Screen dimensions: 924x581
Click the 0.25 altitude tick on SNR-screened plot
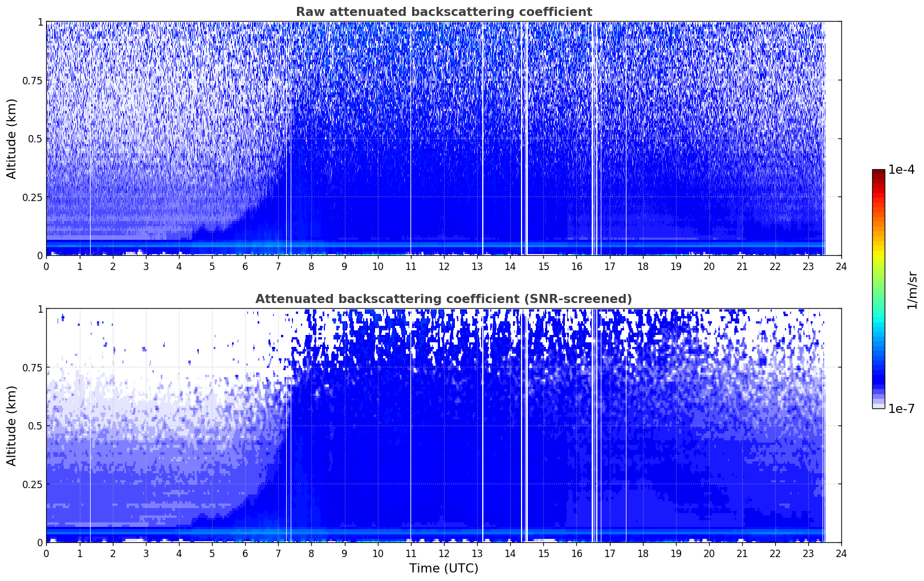[x=32, y=484]
